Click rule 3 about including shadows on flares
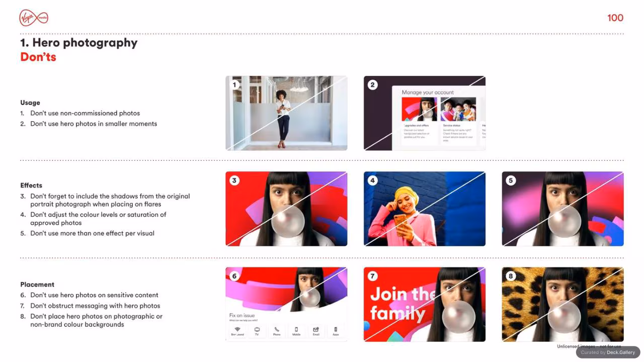 coord(110,200)
